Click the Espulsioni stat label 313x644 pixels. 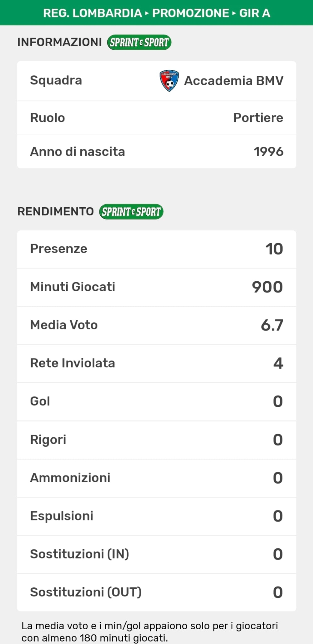tap(62, 516)
